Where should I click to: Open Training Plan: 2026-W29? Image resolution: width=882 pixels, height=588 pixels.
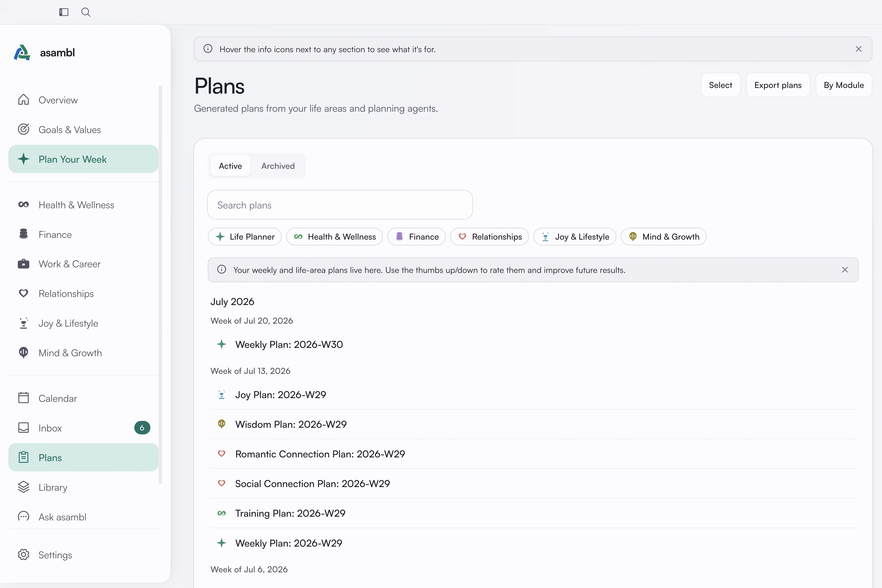point(533,513)
